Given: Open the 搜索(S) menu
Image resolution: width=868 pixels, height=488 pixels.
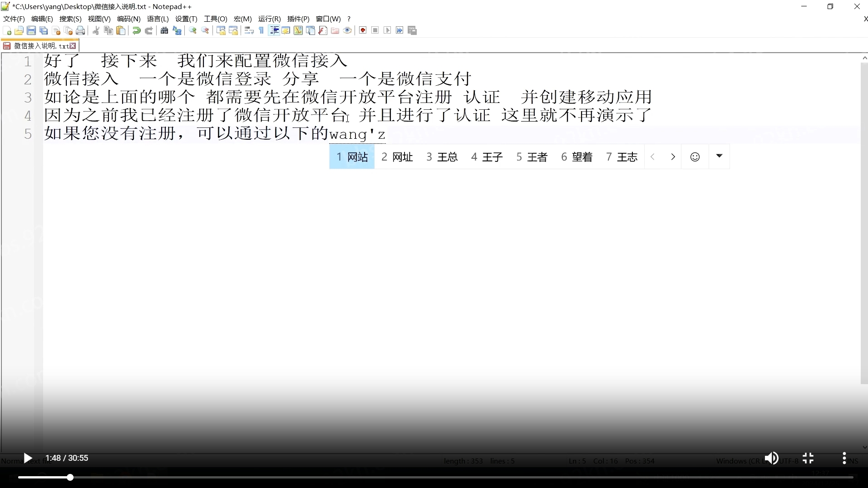Looking at the screenshot, I should coord(70,19).
